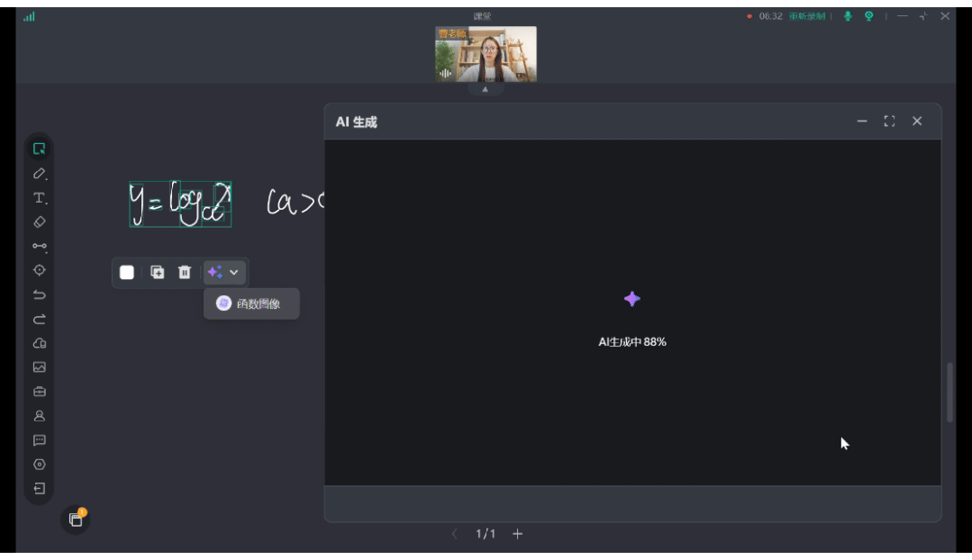Insert an image onto the whiteboard

coord(39,367)
